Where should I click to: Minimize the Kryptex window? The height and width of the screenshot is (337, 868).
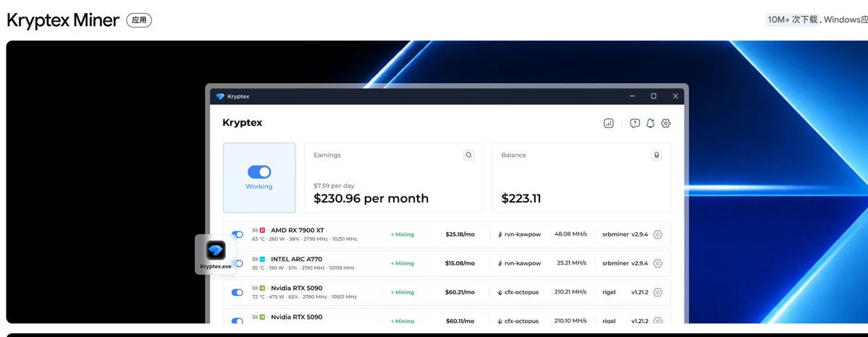pos(632,96)
